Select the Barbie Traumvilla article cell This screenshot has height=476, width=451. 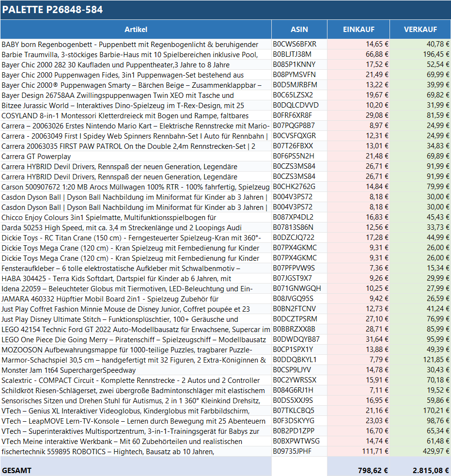(x=136, y=54)
